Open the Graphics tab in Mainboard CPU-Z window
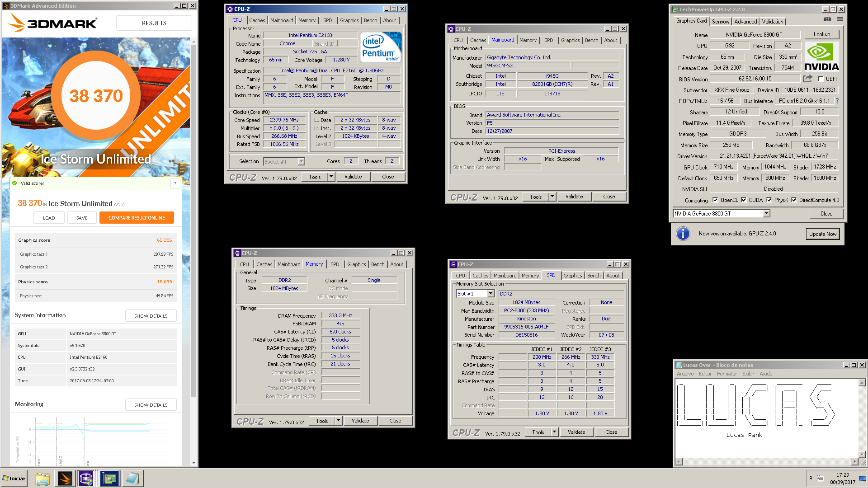Screen dimensions: 868x488 [x=570, y=40]
